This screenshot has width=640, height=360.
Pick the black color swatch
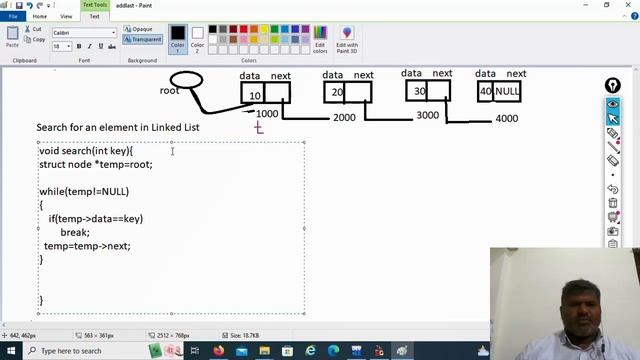coord(213,29)
